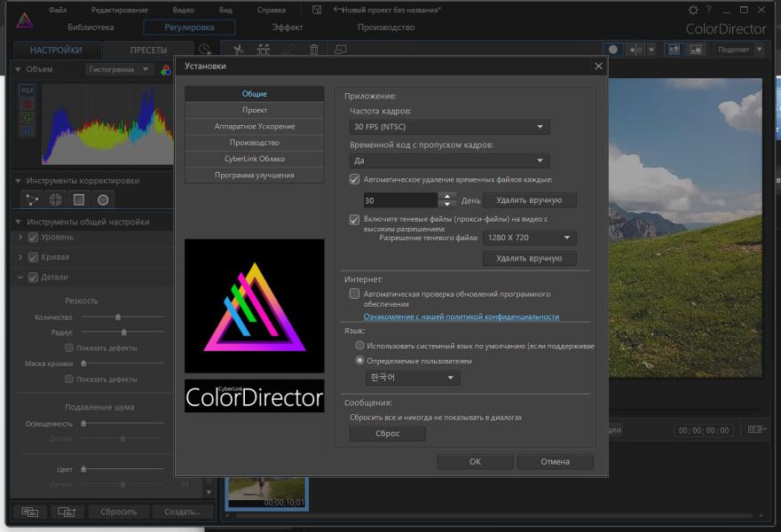This screenshot has width=781, height=532.
Task: Click the ColorDirector logo icon in the top-left
Action: 24,20
